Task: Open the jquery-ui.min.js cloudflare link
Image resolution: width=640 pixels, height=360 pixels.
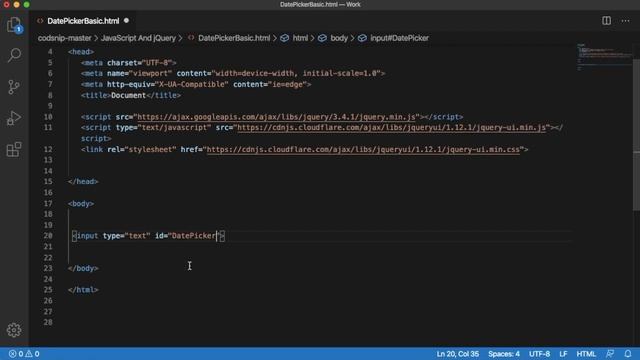Action: [391, 127]
